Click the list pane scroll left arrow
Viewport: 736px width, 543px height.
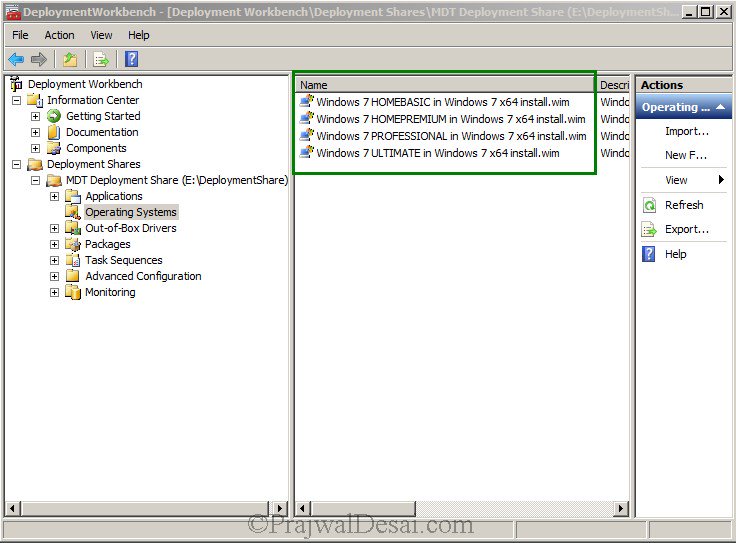pos(303,508)
